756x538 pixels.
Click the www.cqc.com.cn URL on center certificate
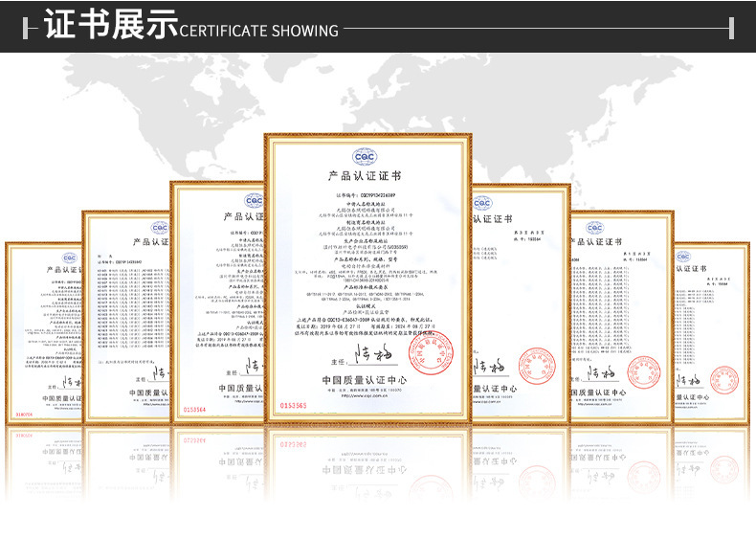click(x=364, y=395)
